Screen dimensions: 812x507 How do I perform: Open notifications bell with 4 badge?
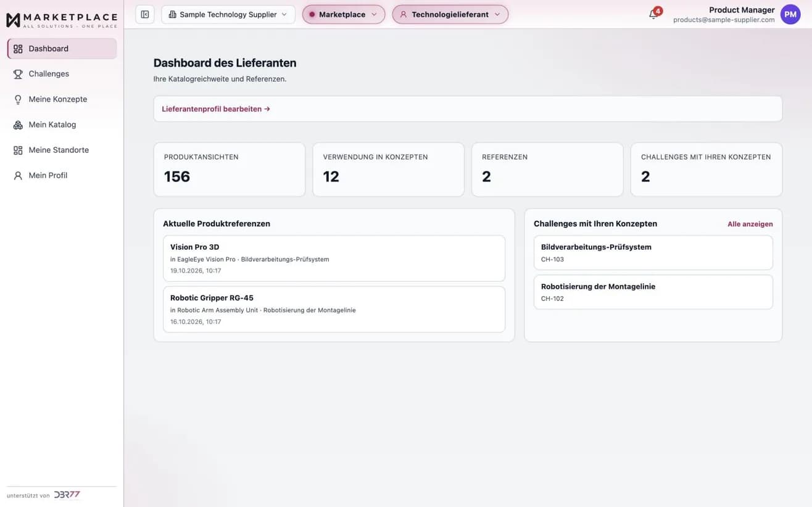654,14
